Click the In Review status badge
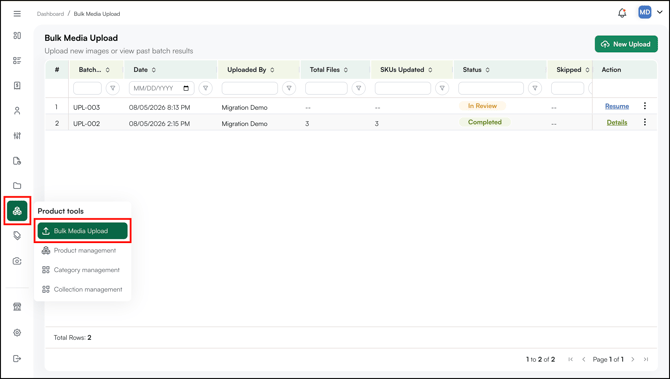The width and height of the screenshot is (670, 379). point(482,106)
